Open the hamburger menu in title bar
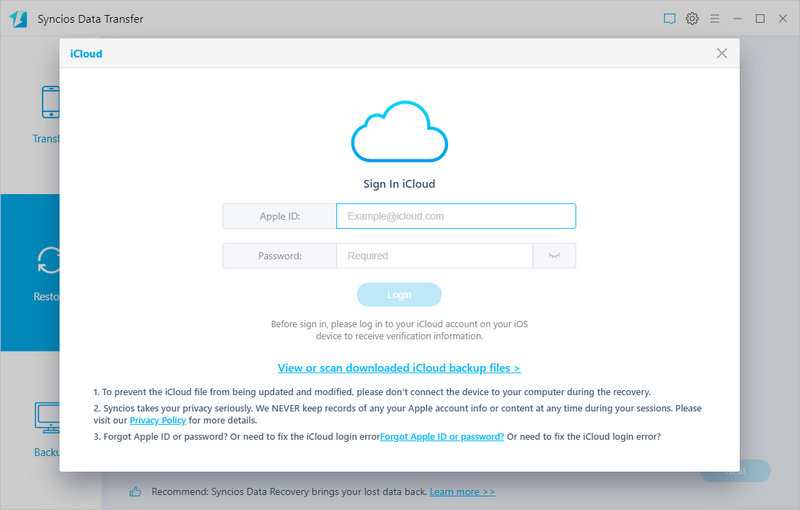The width and height of the screenshot is (800, 510). pyautogui.click(x=715, y=19)
